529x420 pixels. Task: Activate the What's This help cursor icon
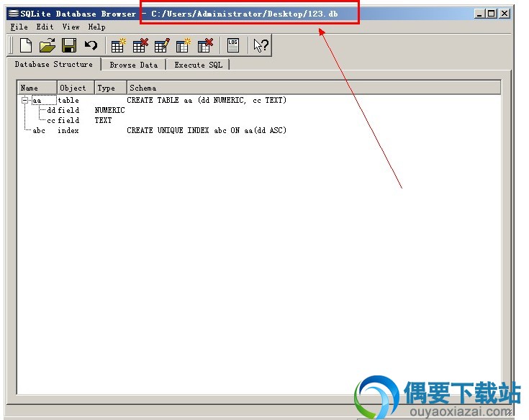coord(261,45)
